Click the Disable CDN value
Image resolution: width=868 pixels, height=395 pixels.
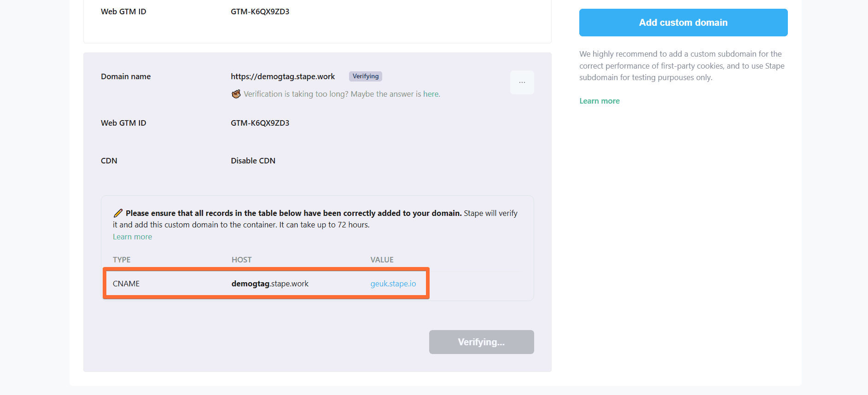(253, 161)
